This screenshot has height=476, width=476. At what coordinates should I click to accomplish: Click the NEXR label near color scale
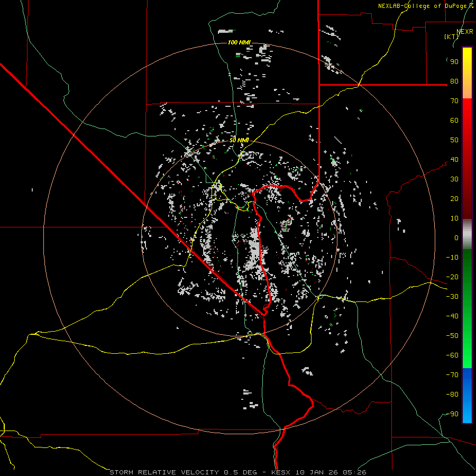point(465,32)
